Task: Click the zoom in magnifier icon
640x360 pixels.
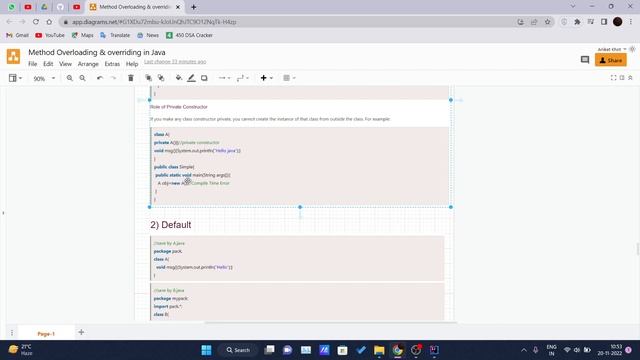Action: point(70,78)
